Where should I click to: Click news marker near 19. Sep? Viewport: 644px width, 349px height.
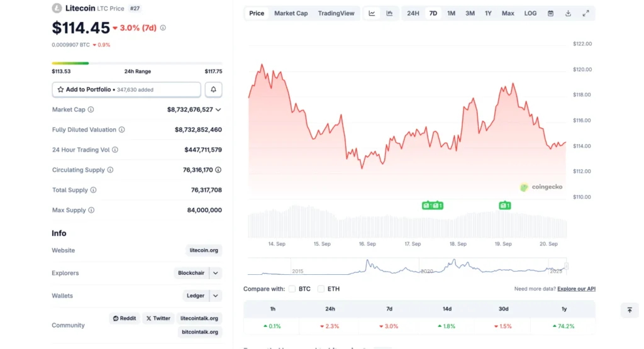coord(505,205)
